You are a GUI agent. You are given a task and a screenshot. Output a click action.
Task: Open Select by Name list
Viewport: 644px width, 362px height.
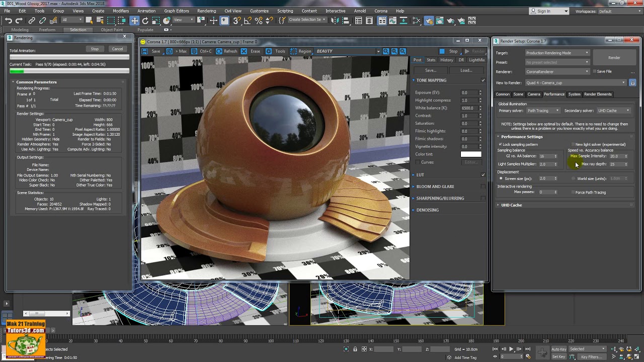[100, 21]
